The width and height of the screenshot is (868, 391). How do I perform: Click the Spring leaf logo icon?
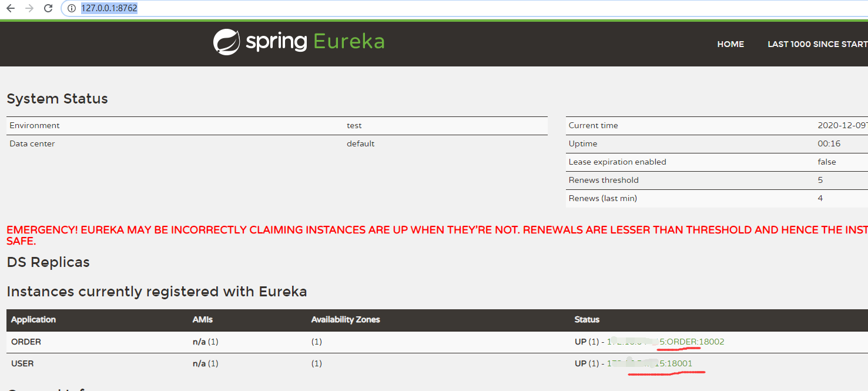pos(226,42)
